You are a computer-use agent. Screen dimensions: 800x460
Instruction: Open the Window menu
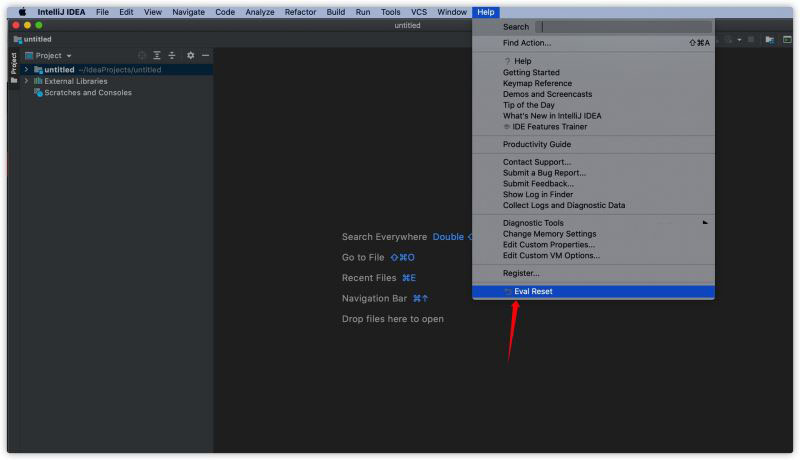click(452, 12)
